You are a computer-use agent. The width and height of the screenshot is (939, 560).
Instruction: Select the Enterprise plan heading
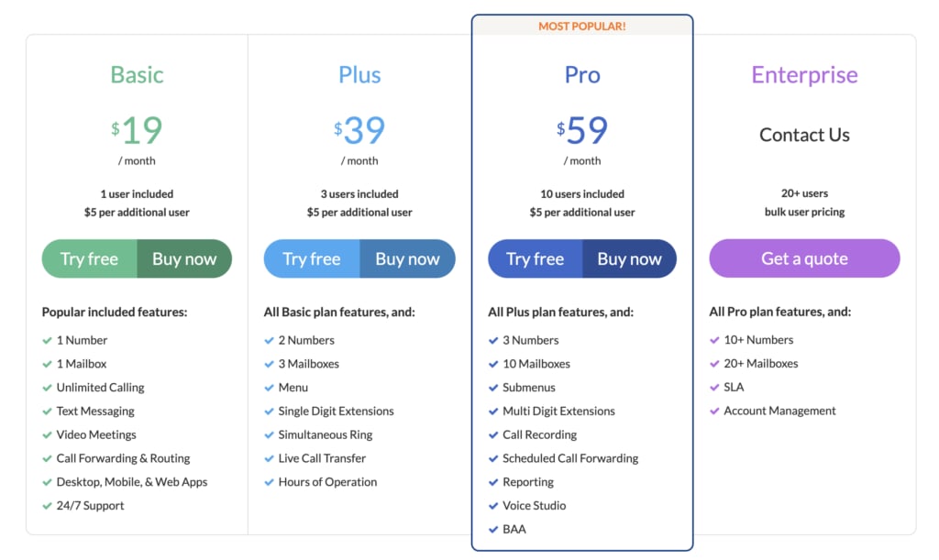pos(804,75)
